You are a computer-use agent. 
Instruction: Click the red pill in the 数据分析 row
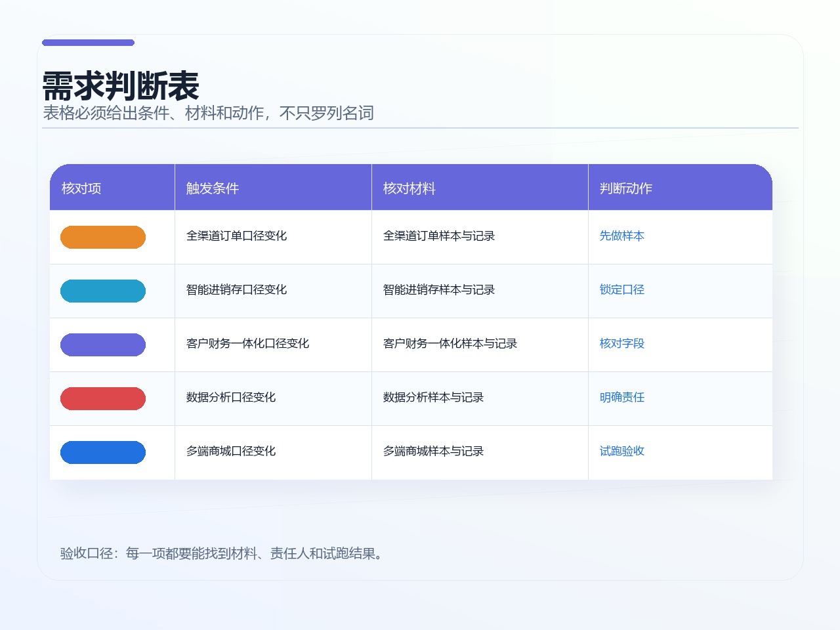coord(103,398)
